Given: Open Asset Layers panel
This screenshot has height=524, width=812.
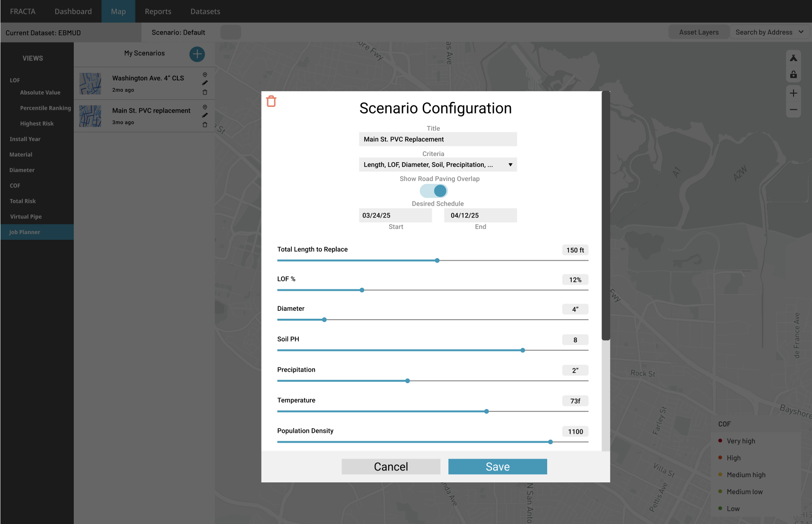Looking at the screenshot, I should pos(699,32).
